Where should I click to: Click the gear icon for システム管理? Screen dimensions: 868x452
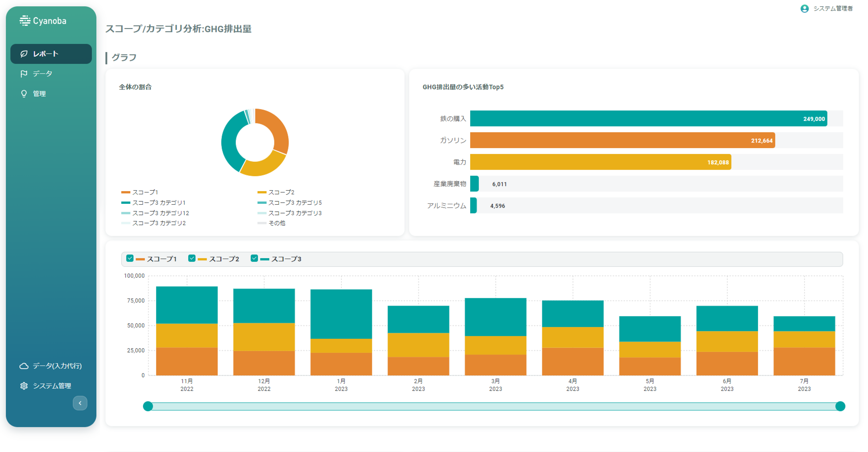pos(24,386)
